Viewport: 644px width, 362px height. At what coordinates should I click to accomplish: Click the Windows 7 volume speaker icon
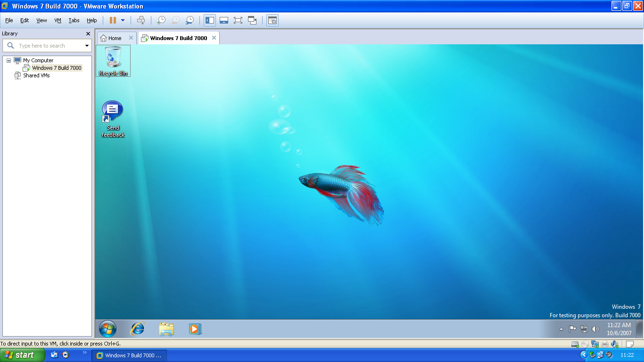pos(595,329)
